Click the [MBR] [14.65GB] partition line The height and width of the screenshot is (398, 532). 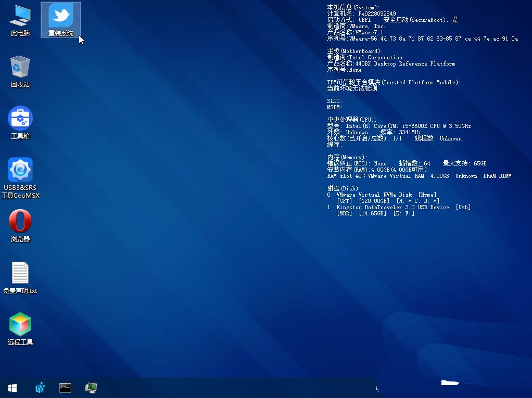376,214
